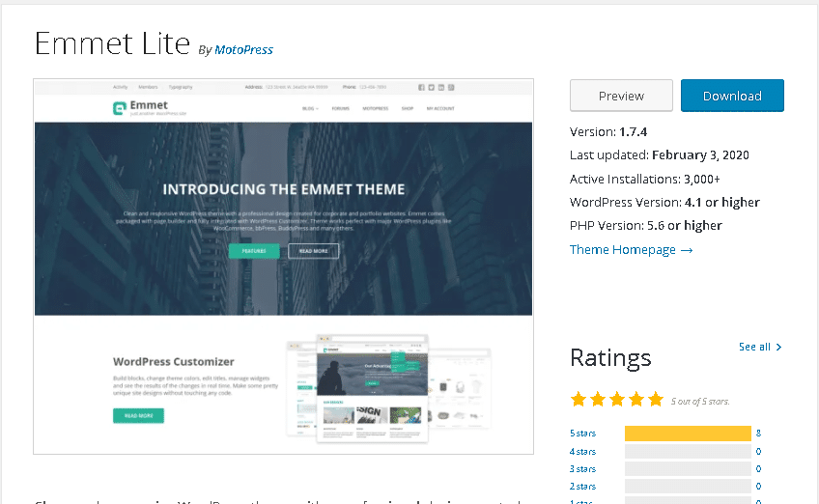Image resolution: width=819 pixels, height=504 pixels.
Task: Click the first gold rating star icon
Action: [579, 400]
